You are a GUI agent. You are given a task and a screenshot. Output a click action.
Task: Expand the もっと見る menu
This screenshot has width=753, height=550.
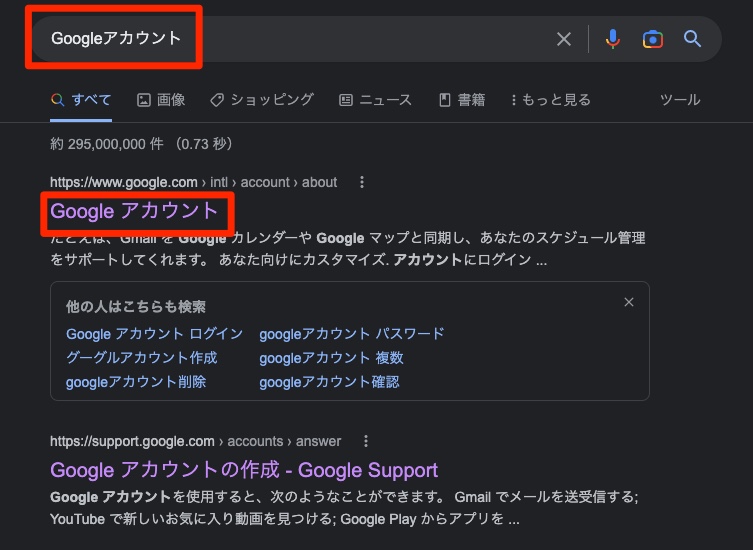coord(551,100)
